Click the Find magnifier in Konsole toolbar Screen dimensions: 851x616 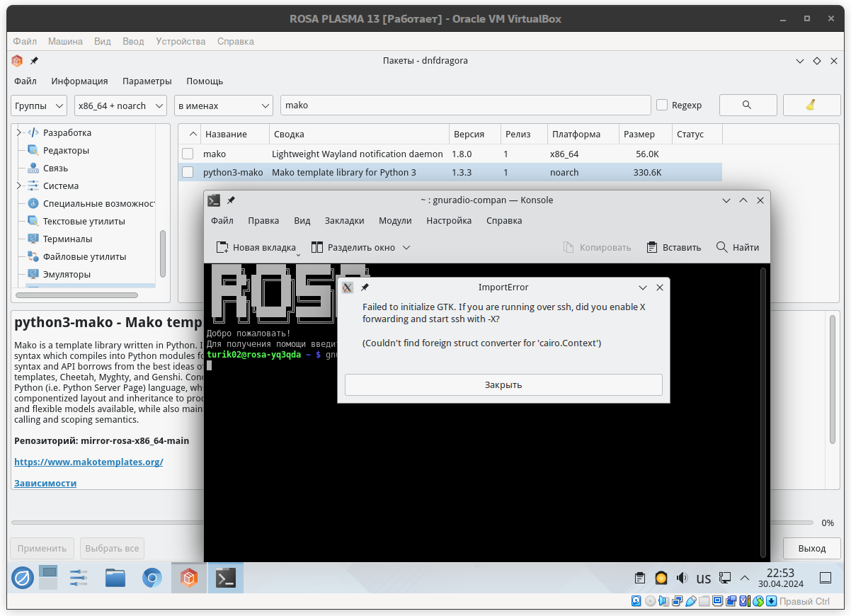pos(721,247)
